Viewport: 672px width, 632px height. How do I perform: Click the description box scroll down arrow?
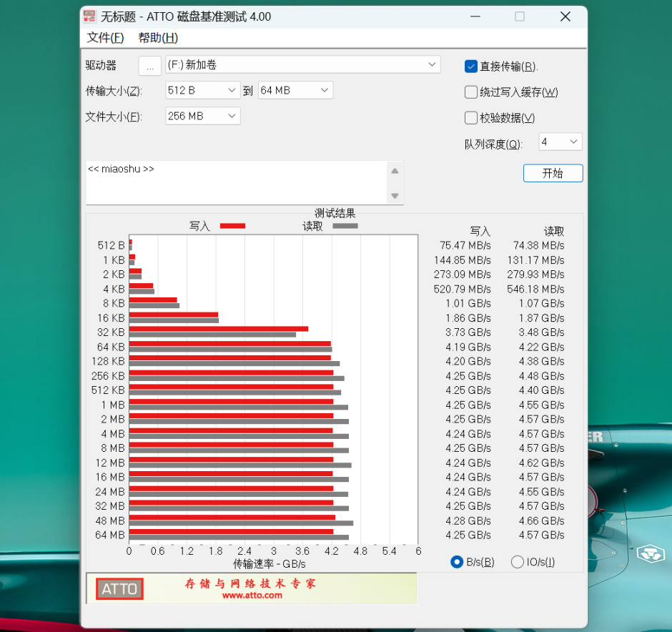pos(395,196)
